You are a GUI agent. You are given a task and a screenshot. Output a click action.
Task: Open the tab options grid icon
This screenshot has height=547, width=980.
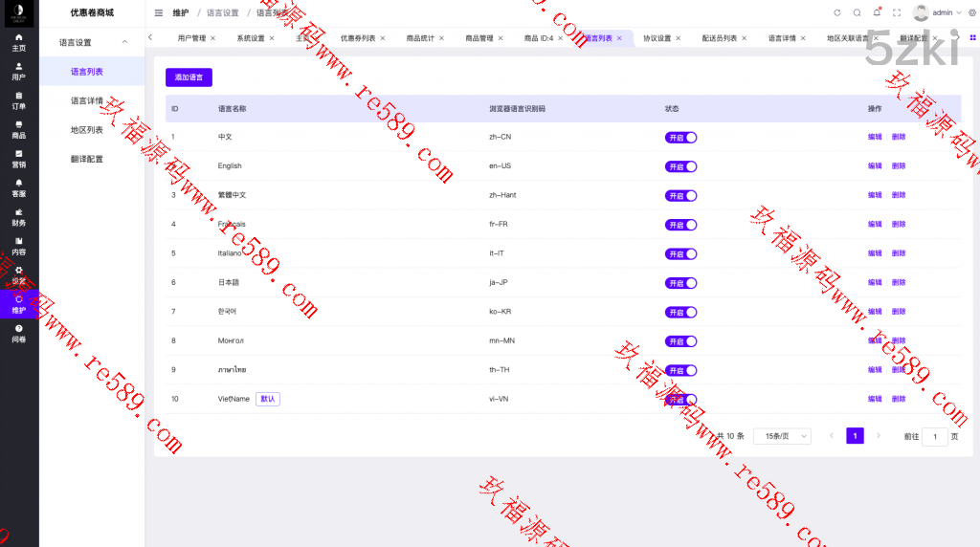[972, 38]
